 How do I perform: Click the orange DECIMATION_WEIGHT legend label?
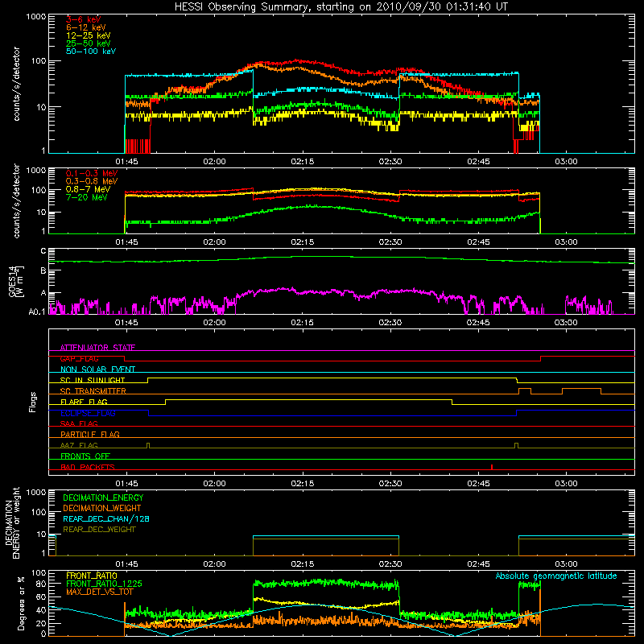pyautogui.click(x=102, y=508)
